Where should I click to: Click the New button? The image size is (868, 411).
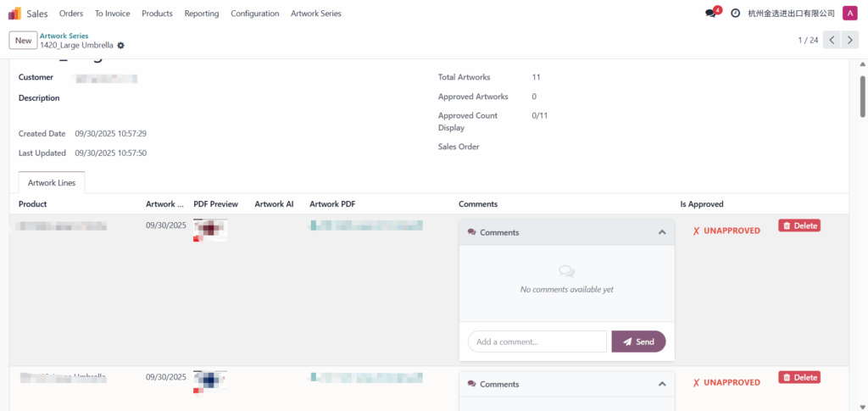(x=23, y=41)
